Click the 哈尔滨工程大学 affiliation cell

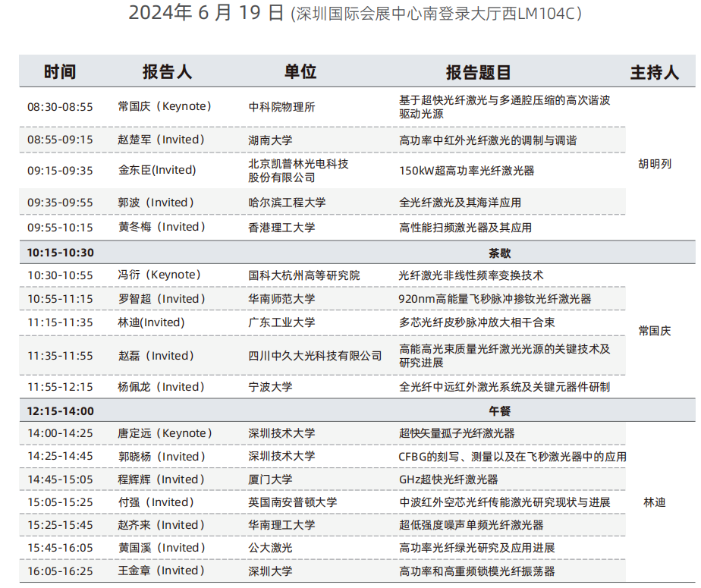287,203
